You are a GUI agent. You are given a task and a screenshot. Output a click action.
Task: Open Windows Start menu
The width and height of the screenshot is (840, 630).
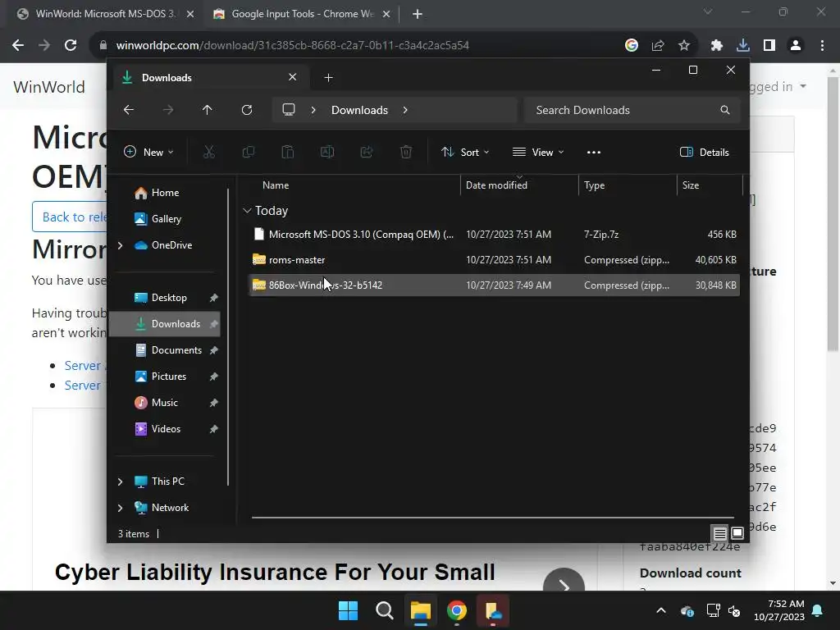(348, 610)
